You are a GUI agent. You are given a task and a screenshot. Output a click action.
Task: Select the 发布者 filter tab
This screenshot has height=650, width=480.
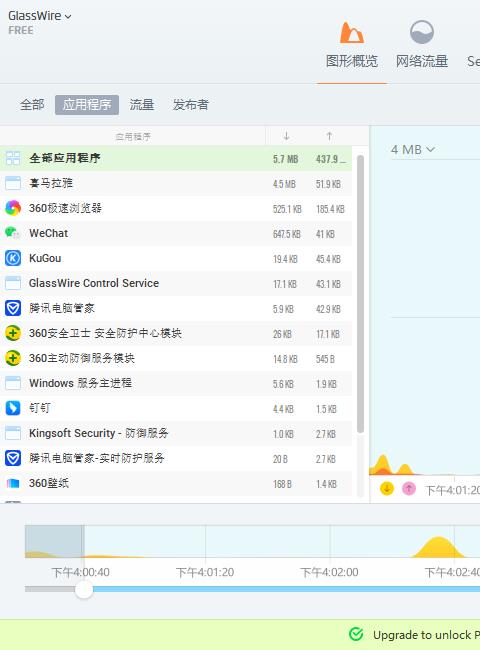click(x=191, y=104)
